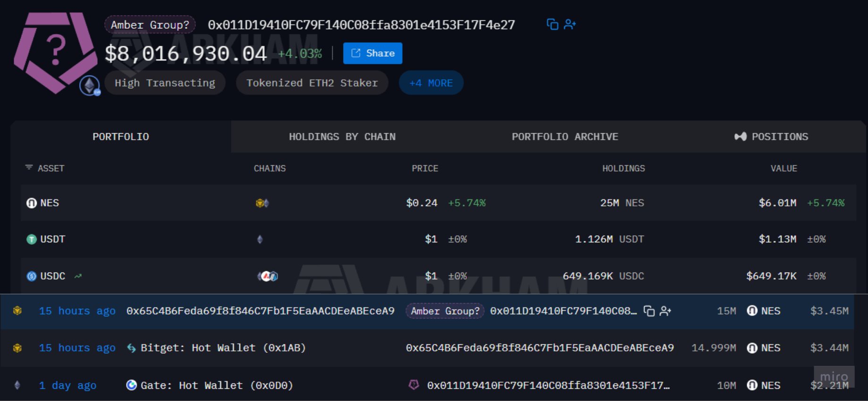
Task: Click the '25M NES' holdings value
Action: [622, 203]
